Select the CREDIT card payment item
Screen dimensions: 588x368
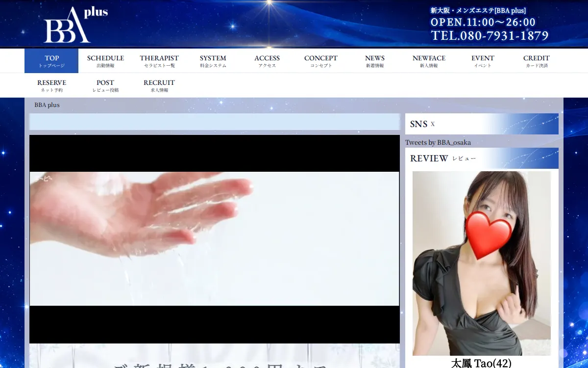coord(537,61)
